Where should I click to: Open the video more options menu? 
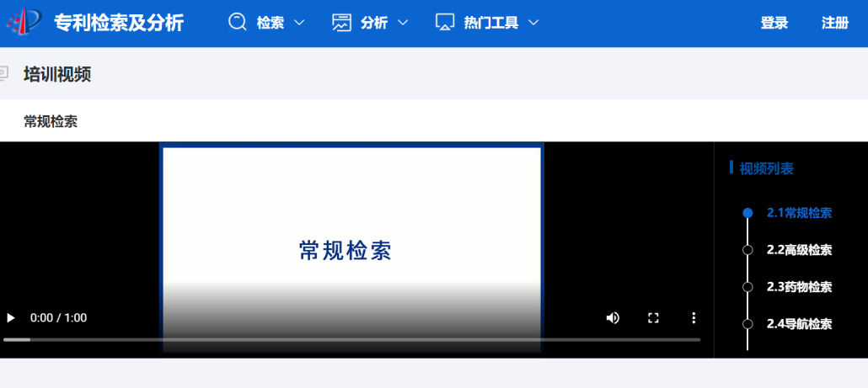click(x=694, y=318)
